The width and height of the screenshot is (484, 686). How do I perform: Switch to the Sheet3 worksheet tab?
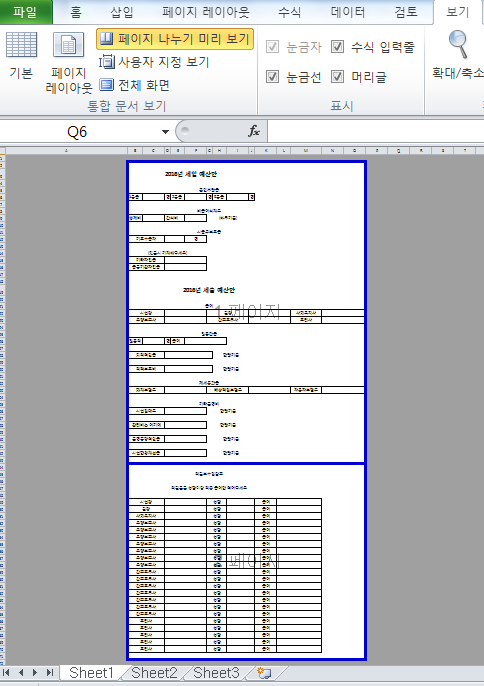tap(216, 673)
